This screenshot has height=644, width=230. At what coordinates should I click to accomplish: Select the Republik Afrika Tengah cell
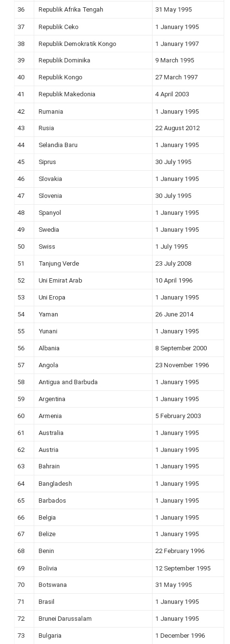click(x=92, y=10)
